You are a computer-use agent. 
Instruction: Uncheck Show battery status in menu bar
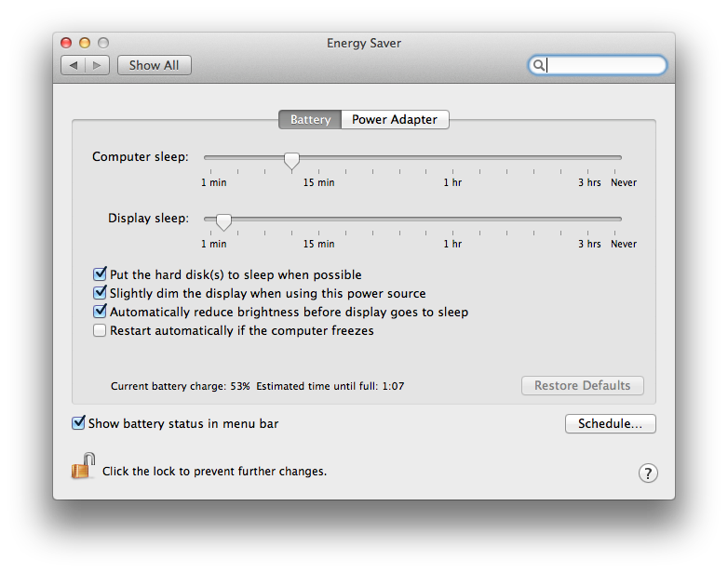(78, 422)
